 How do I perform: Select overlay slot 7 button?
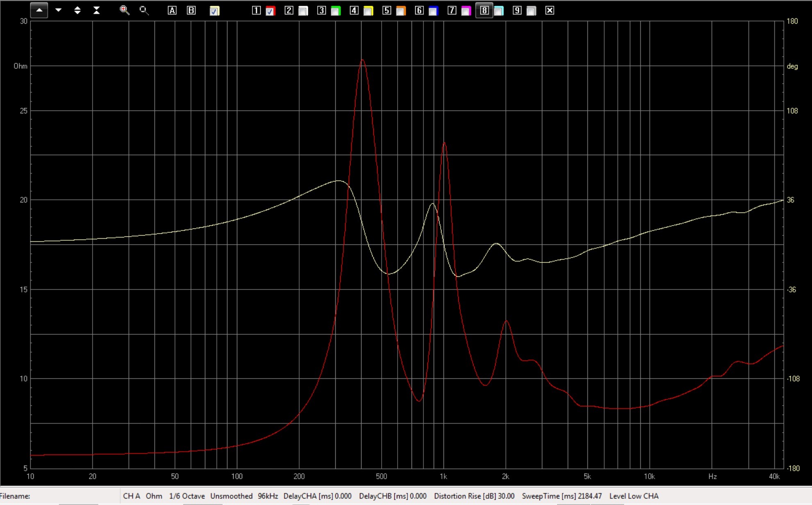(452, 11)
